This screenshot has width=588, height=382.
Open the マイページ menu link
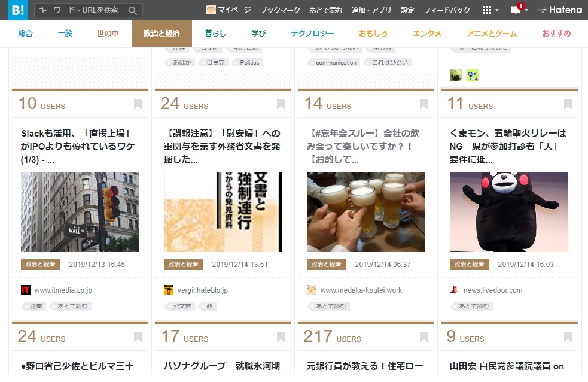coord(234,10)
